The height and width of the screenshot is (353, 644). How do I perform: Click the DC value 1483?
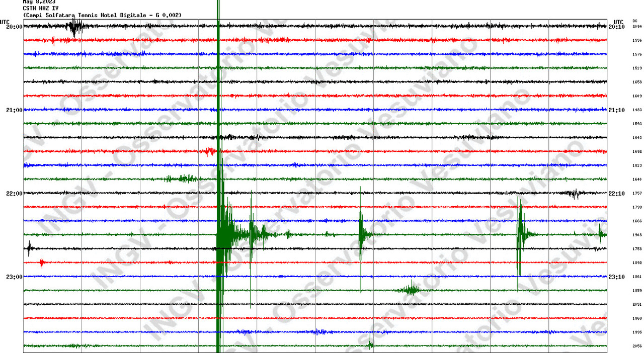point(637,110)
